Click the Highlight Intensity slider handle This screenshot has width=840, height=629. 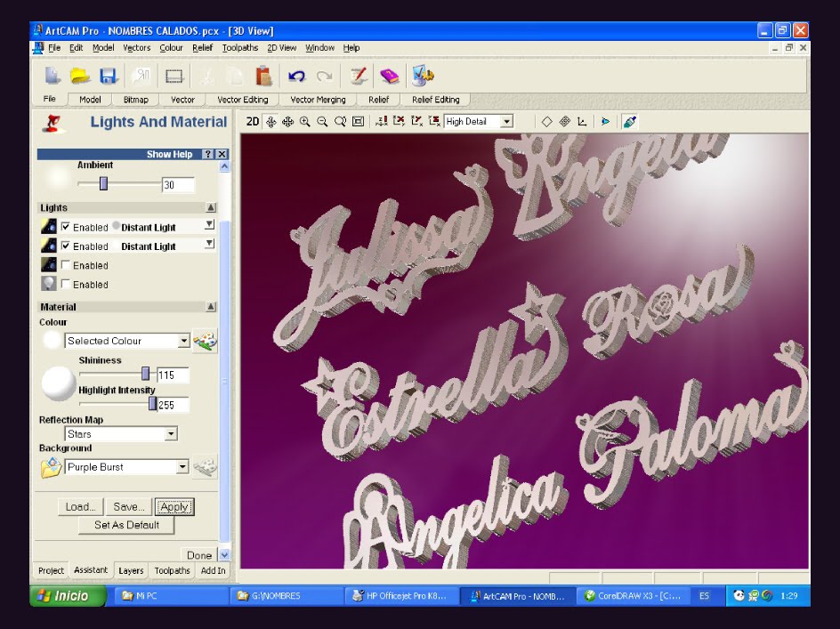pos(153,403)
